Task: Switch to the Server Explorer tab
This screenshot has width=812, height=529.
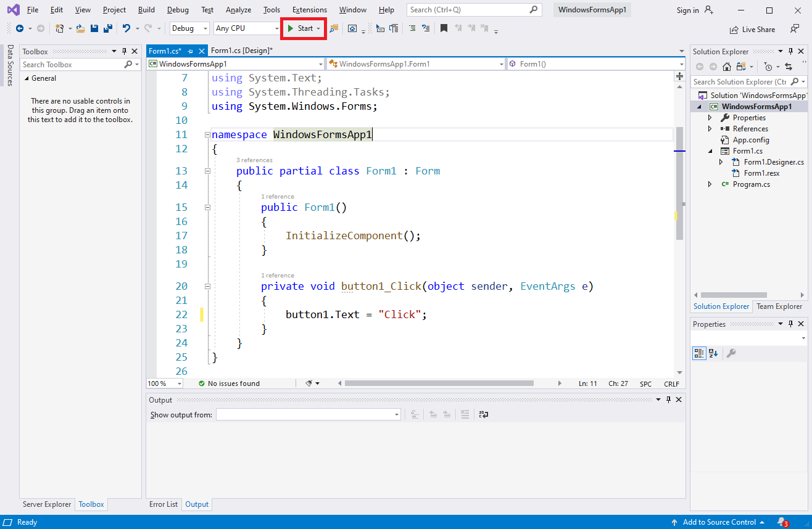Action: (47, 504)
